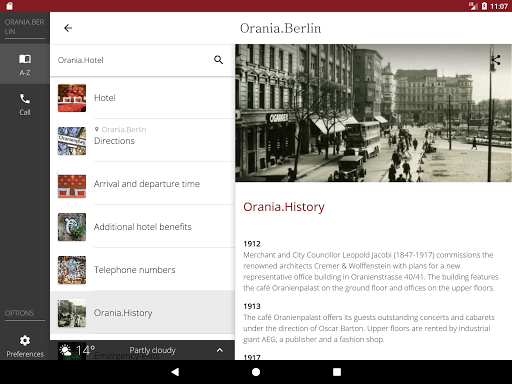Tap Android back navigation button
Screen dimensions: 512x384
click(x=175, y=372)
